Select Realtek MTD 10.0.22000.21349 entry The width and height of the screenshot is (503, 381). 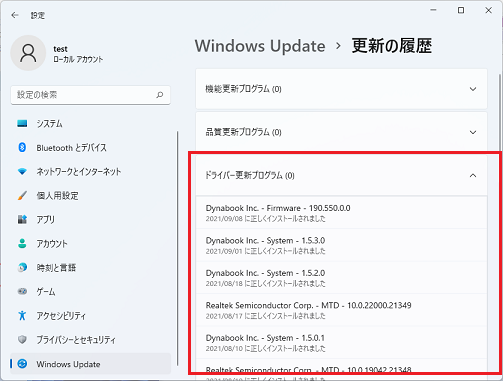click(x=341, y=310)
